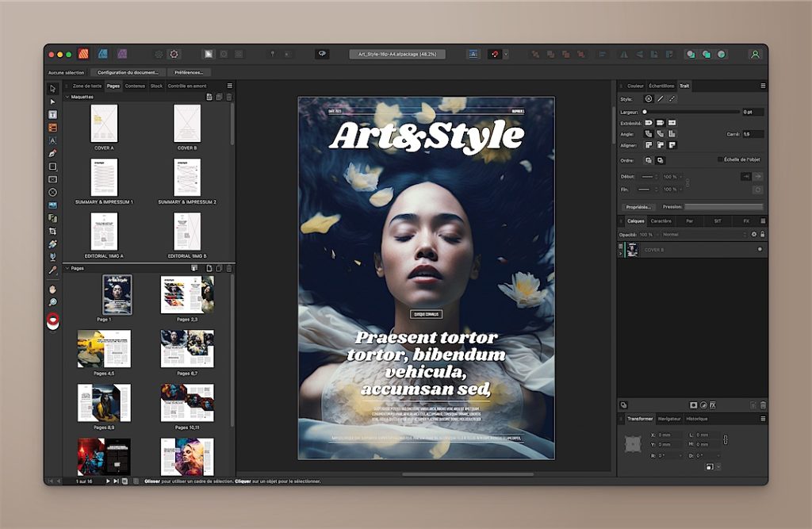Toggle the layer lock icon
Image resolution: width=812 pixels, height=529 pixels.
click(763, 235)
